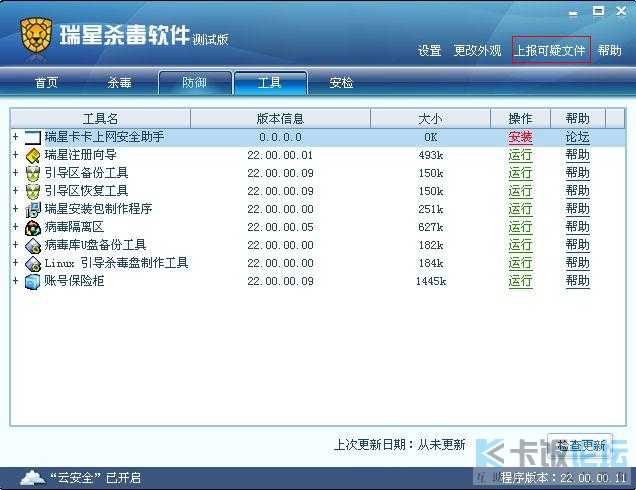The image size is (636, 490).
Task: Open 论坛 link for 瑞星卡卡上网安全助手
Action: pyautogui.click(x=578, y=138)
